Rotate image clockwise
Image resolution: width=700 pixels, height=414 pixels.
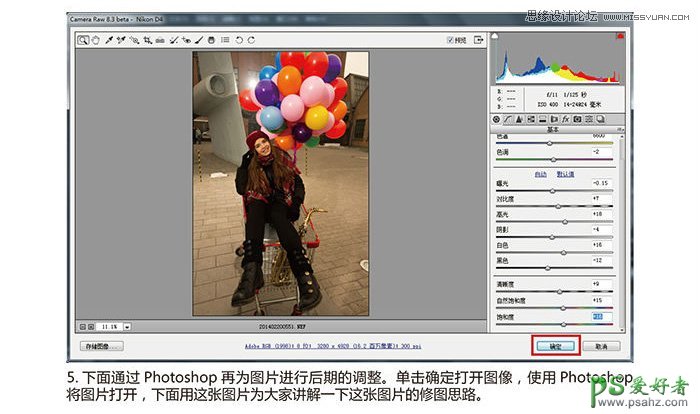pyautogui.click(x=251, y=41)
